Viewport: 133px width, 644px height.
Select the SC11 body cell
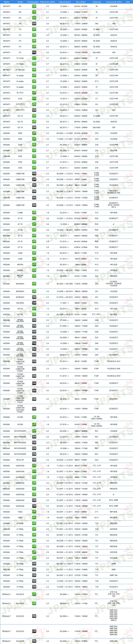[x=96, y=518]
